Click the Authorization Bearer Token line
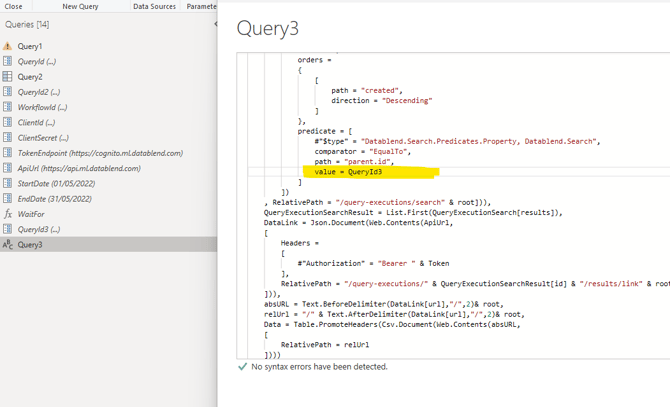The height and width of the screenshot is (407, 670). 373,263
